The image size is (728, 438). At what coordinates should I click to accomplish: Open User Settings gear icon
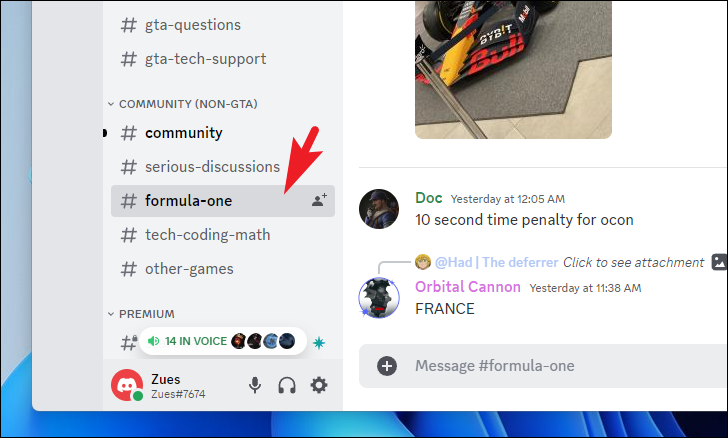tap(319, 385)
